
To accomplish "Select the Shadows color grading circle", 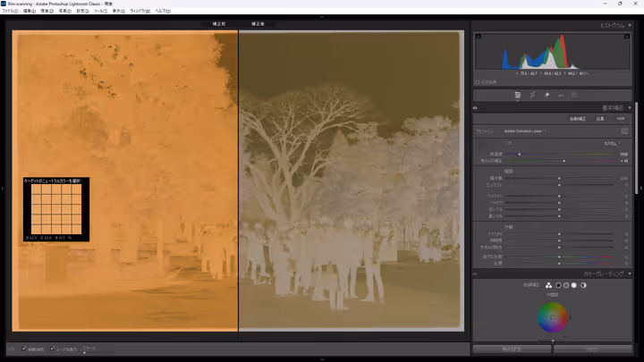I will point(559,285).
